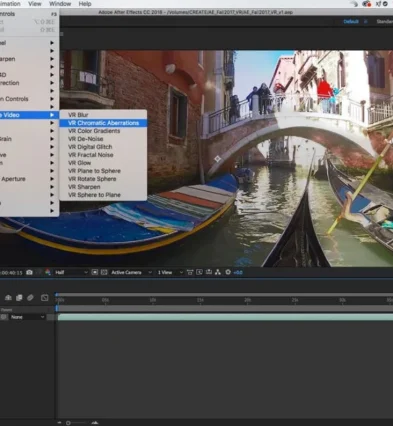The width and height of the screenshot is (393, 426).
Task: Choose VR Chromatic Aberrations effect
Action: click(x=103, y=123)
